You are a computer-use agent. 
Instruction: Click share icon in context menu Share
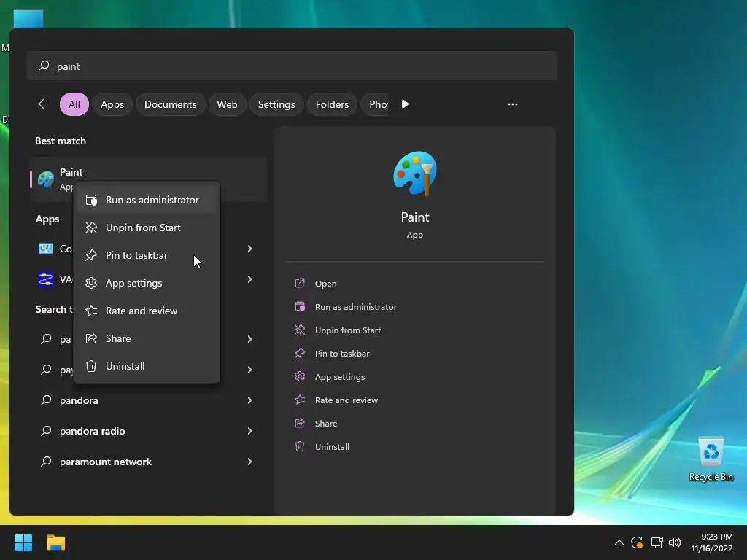click(x=91, y=338)
